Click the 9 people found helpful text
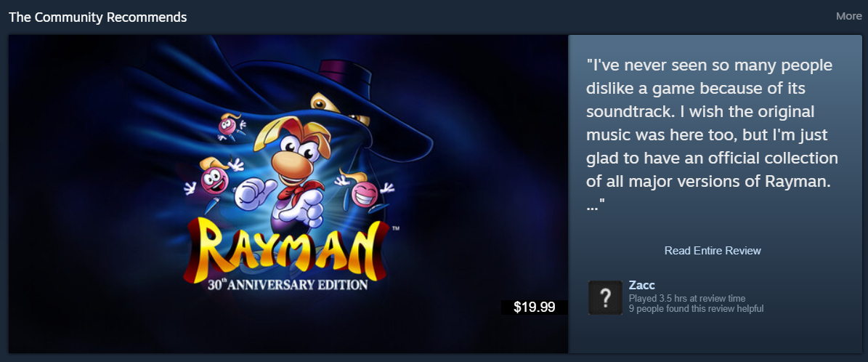 (x=696, y=310)
